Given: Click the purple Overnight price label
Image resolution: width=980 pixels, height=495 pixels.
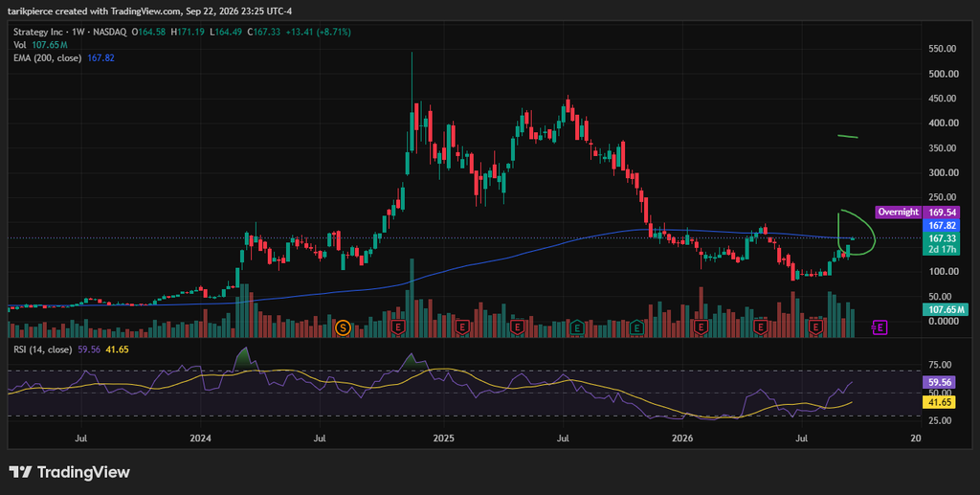Looking at the screenshot, I should pos(899,213).
